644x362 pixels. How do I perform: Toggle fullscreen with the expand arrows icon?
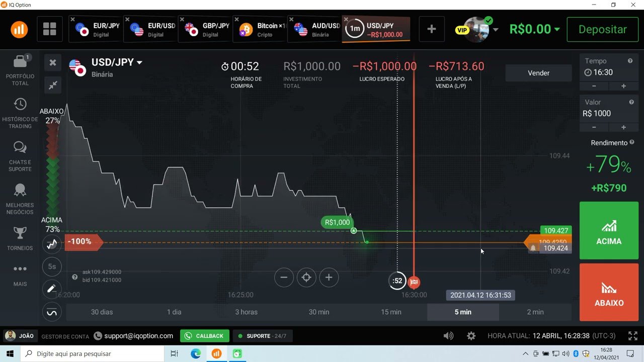632,335
